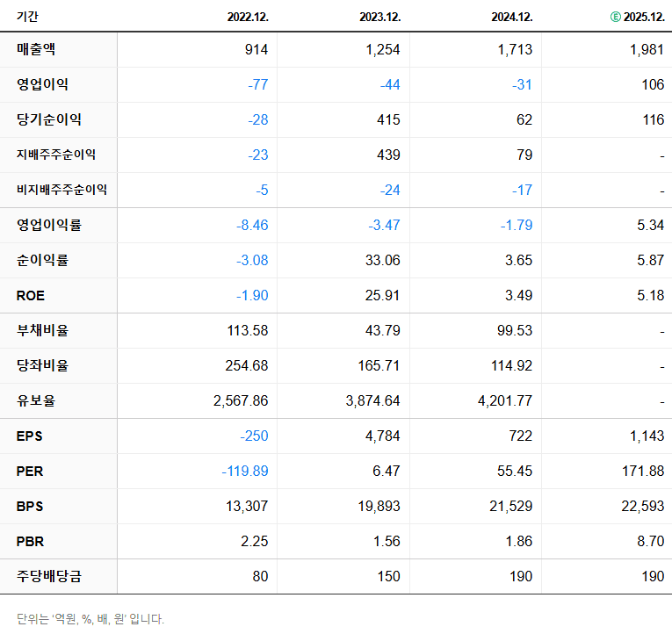Click the PER value -119.89

point(245,472)
